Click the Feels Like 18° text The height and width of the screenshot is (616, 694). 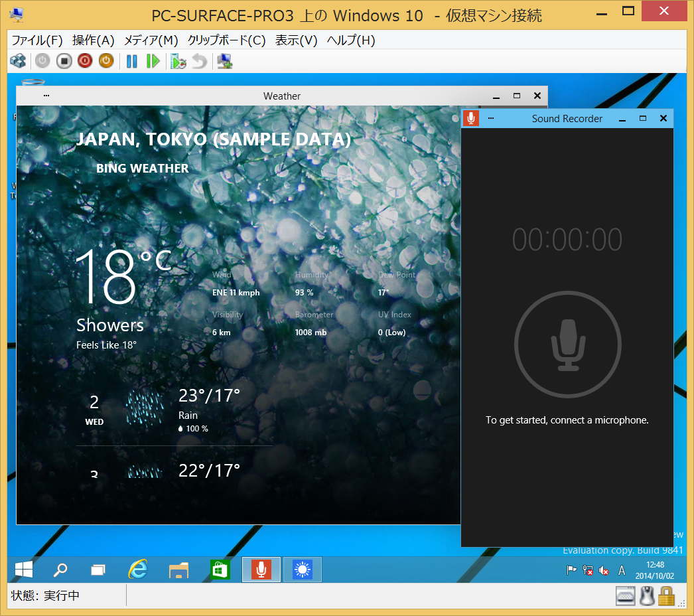pyautogui.click(x=106, y=345)
